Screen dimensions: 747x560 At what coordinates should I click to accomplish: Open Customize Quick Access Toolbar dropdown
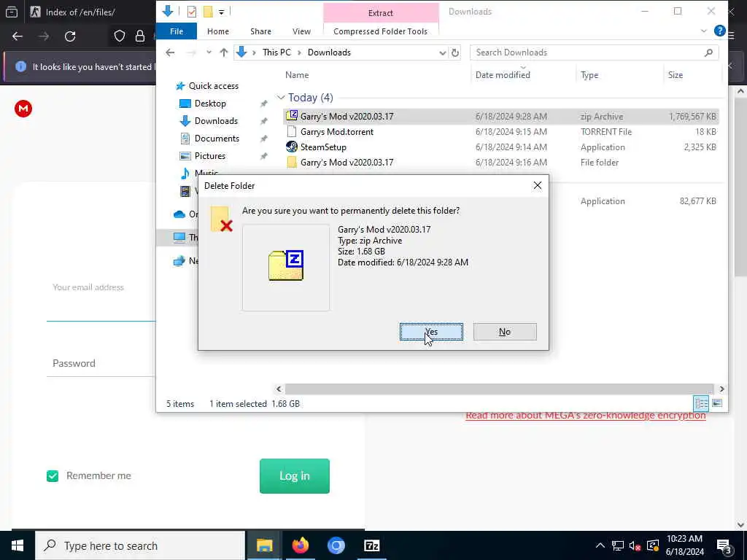222,12
